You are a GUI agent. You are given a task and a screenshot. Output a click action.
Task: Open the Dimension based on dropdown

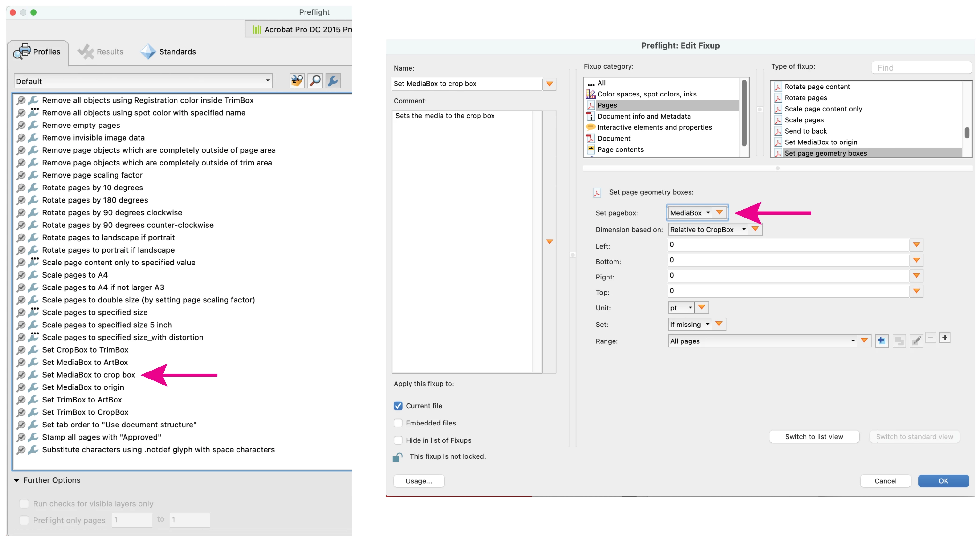pyautogui.click(x=708, y=230)
